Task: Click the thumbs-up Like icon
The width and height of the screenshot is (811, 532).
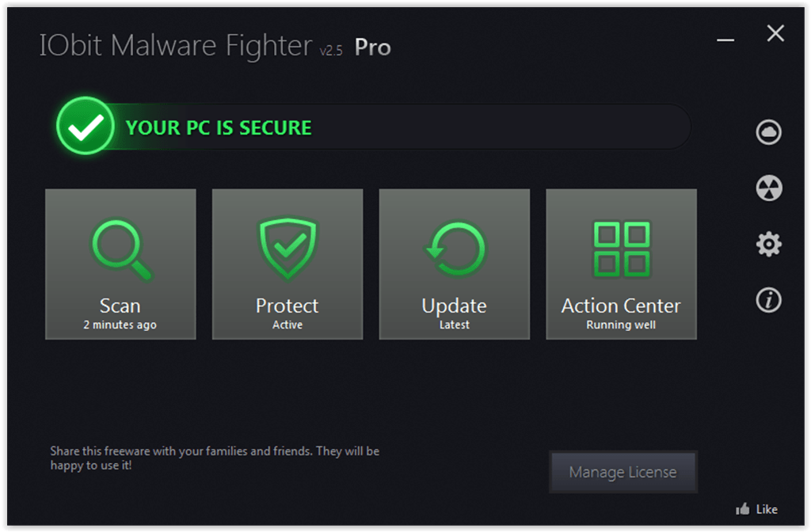Action: pyautogui.click(x=742, y=509)
